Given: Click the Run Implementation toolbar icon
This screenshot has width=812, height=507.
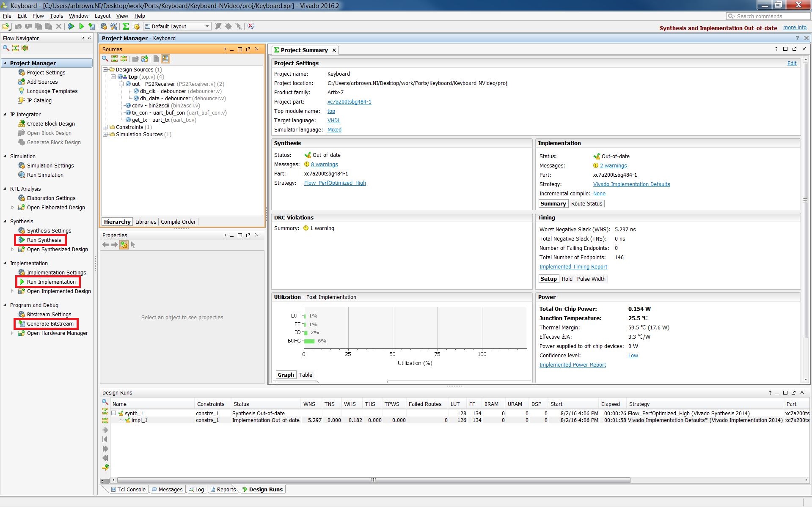Looking at the screenshot, I should pyautogui.click(x=81, y=26).
